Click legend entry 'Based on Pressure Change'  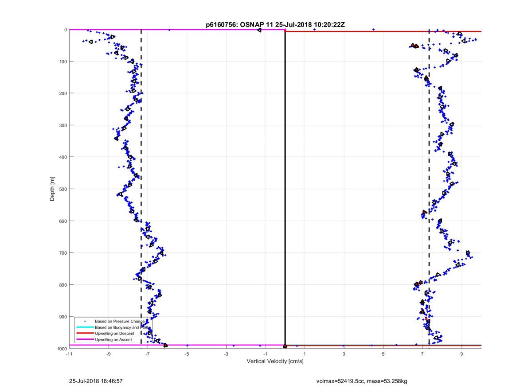[x=120, y=321]
